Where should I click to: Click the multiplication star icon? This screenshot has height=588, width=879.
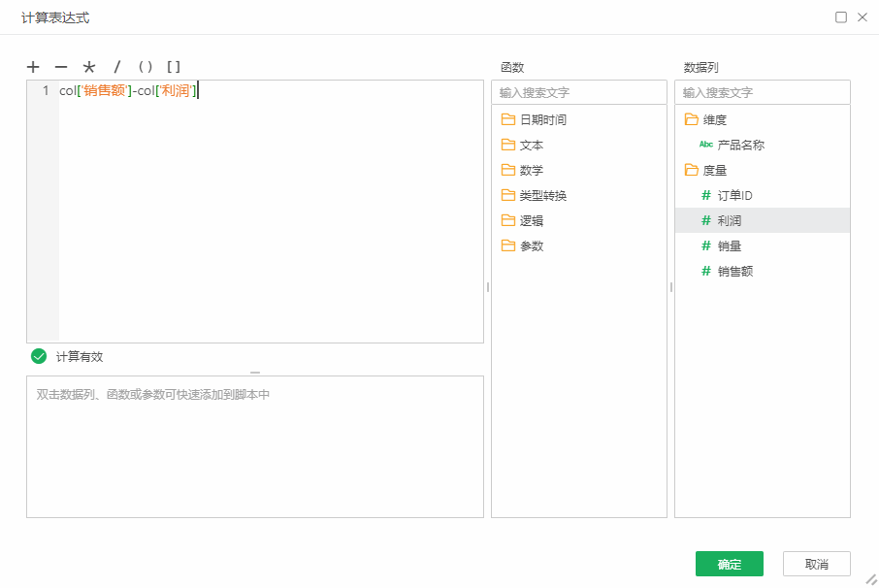coord(88,67)
